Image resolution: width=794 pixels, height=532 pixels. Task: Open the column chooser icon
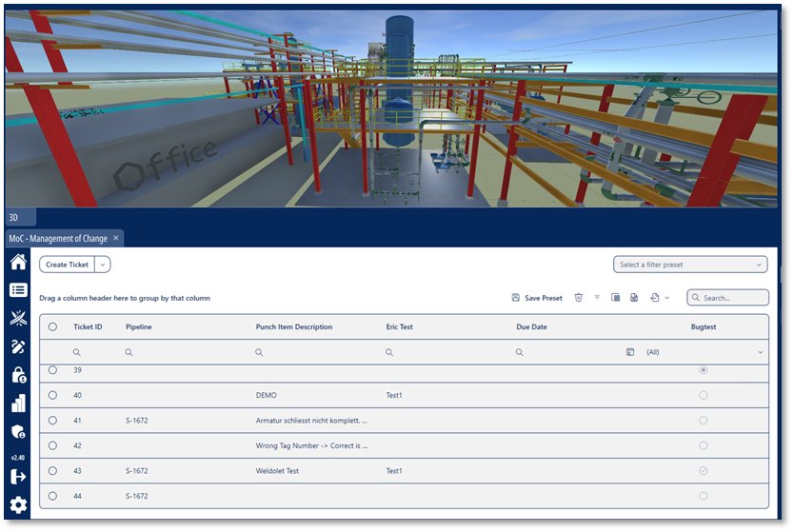point(615,297)
